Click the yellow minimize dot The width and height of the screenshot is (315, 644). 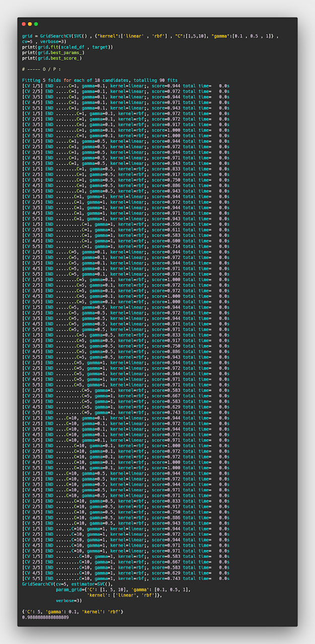[x=30, y=24]
